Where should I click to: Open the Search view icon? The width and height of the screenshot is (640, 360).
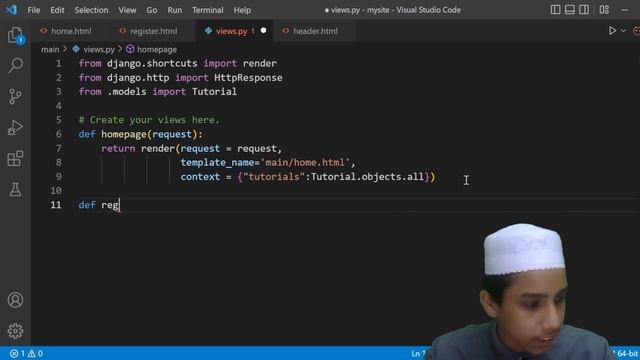[15, 65]
